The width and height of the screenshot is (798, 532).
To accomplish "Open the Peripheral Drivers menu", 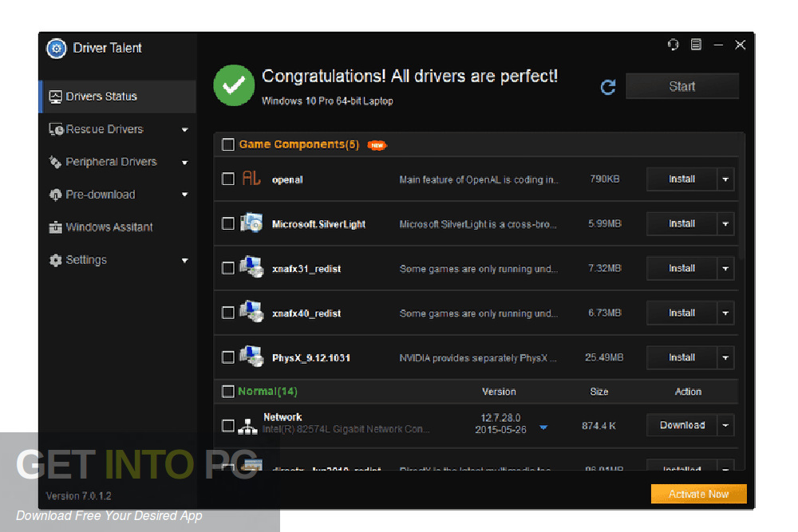I will 117,162.
